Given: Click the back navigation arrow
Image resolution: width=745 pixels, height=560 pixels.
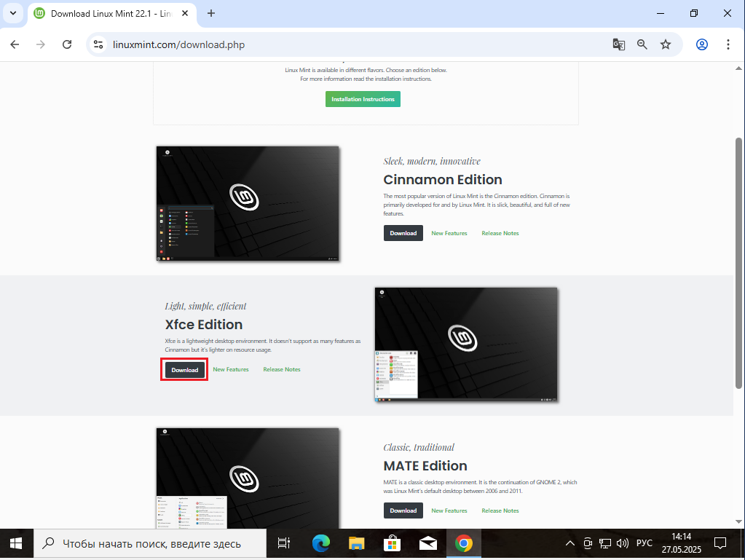Looking at the screenshot, I should (15, 44).
